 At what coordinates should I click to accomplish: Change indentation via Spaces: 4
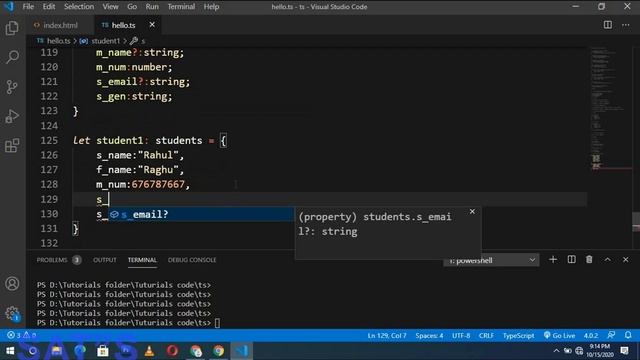(x=429, y=336)
